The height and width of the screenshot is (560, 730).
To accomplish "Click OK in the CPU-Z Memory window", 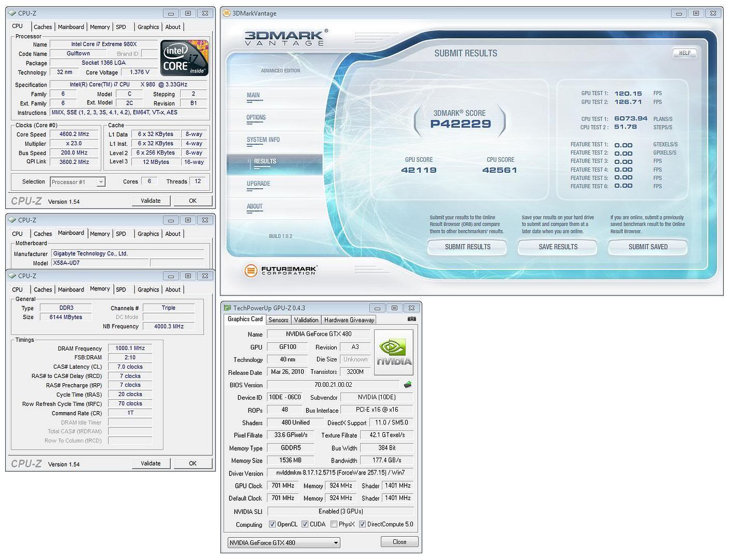I will (192, 464).
